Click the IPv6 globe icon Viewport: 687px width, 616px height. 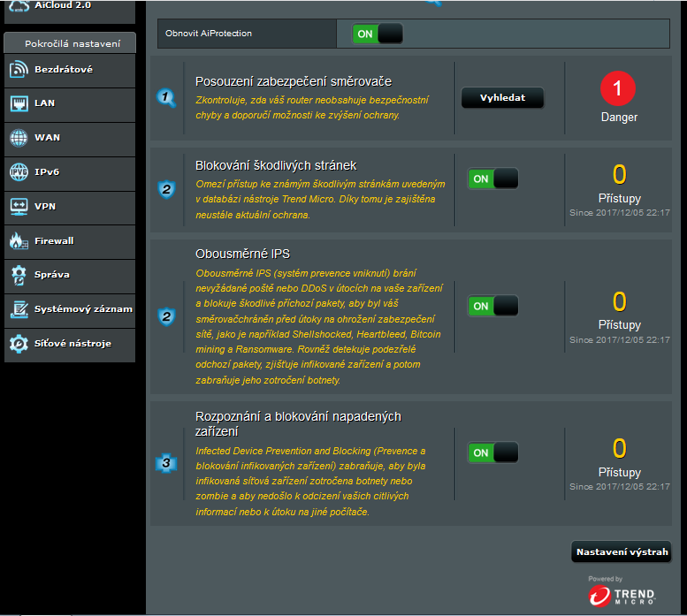point(19,171)
